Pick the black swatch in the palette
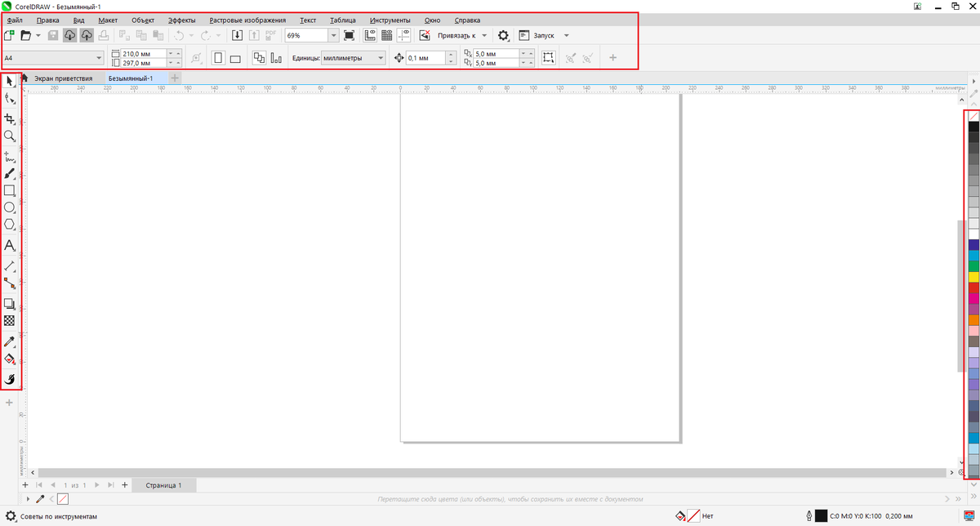This screenshot has height=526, width=980. (x=973, y=127)
